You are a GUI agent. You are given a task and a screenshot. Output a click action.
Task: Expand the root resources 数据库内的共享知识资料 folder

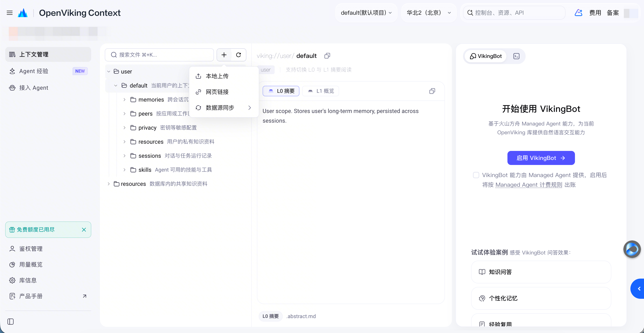pos(109,184)
